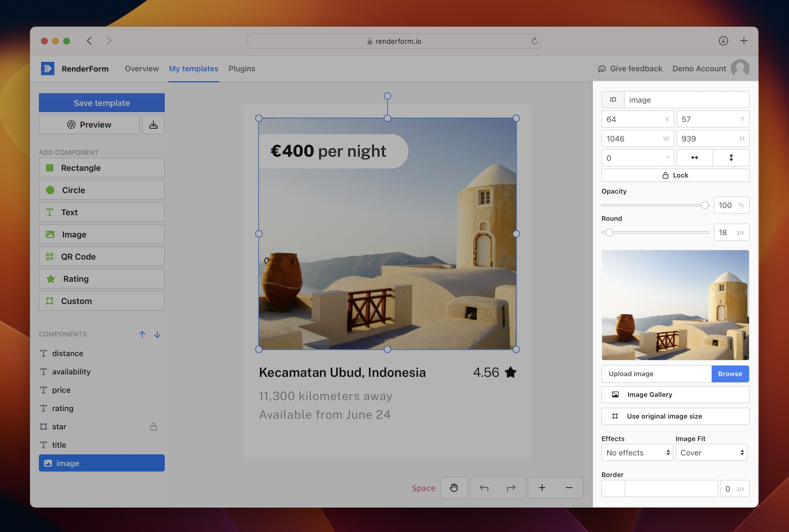The height and width of the screenshot is (532, 789).
Task: Add a Custom component
Action: [102, 301]
